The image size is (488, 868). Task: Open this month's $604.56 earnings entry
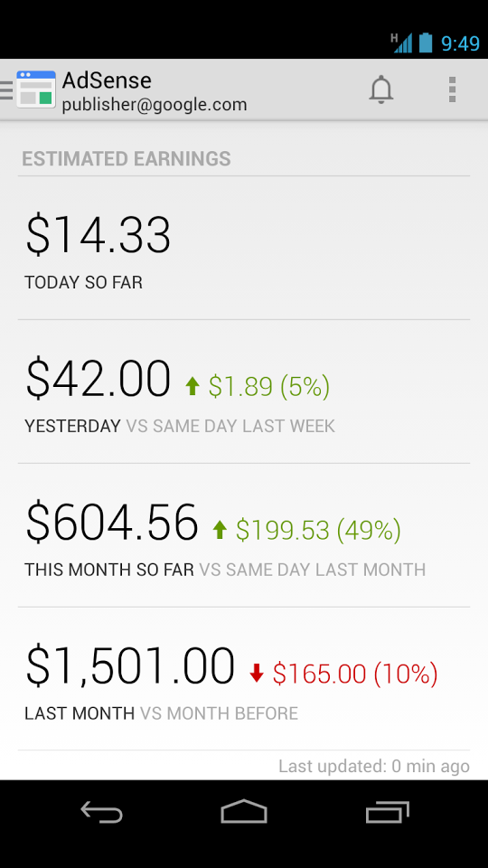244,535
